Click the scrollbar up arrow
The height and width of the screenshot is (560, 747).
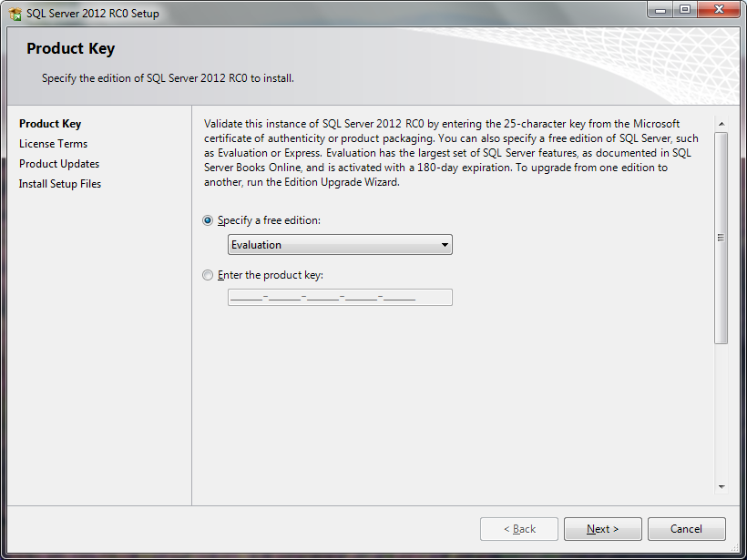point(721,124)
